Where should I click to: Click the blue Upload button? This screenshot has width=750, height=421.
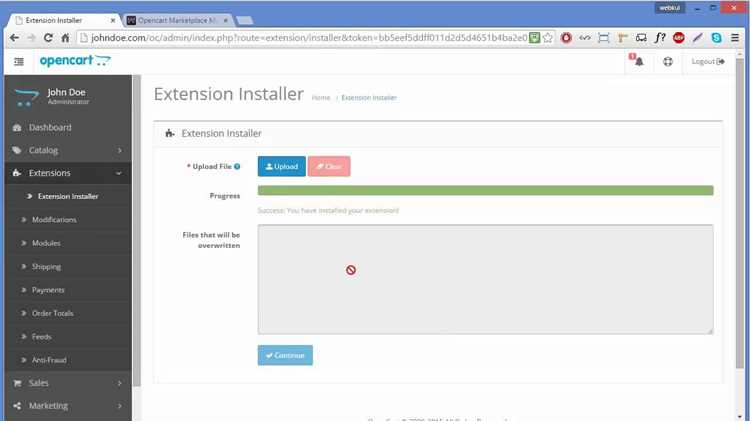(x=282, y=166)
